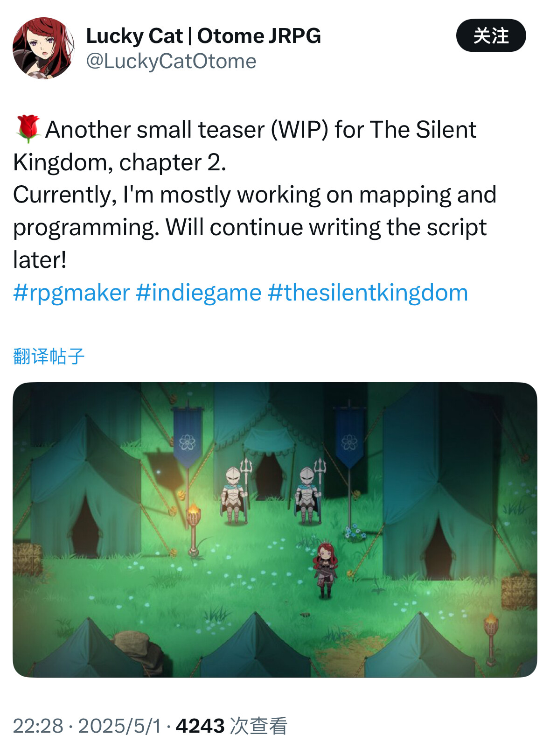
Task: Click the 22:28 post timestamp
Action: [38, 726]
